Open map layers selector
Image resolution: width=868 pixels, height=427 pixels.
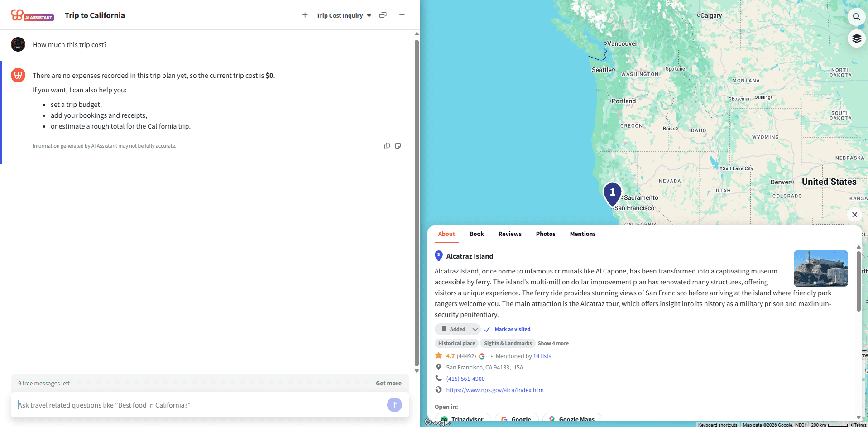click(x=856, y=38)
